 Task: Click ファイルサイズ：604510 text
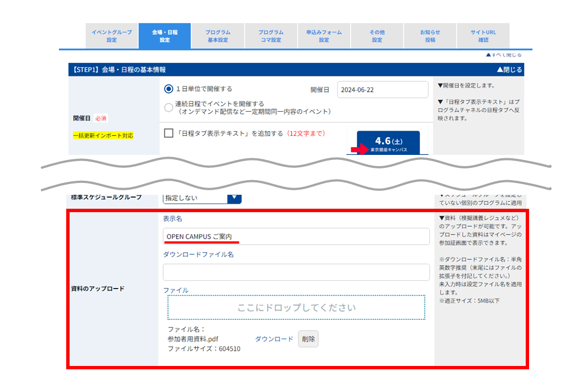coord(204,349)
